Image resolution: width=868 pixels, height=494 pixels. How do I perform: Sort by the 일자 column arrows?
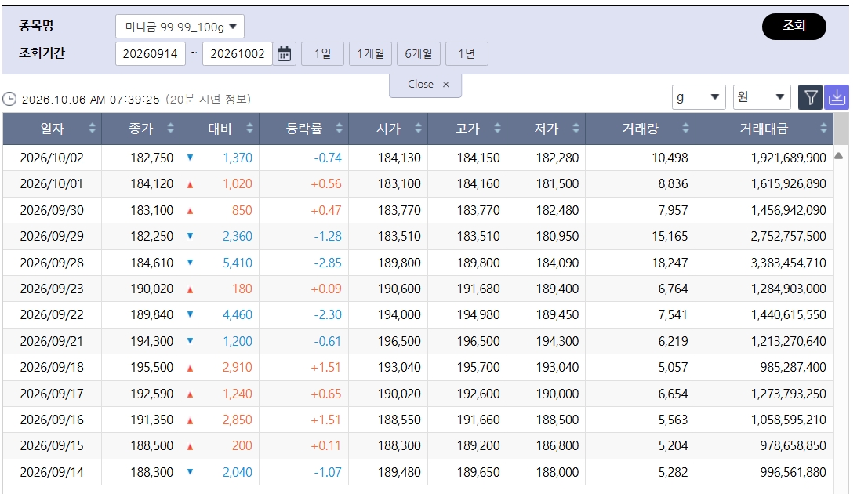92,129
